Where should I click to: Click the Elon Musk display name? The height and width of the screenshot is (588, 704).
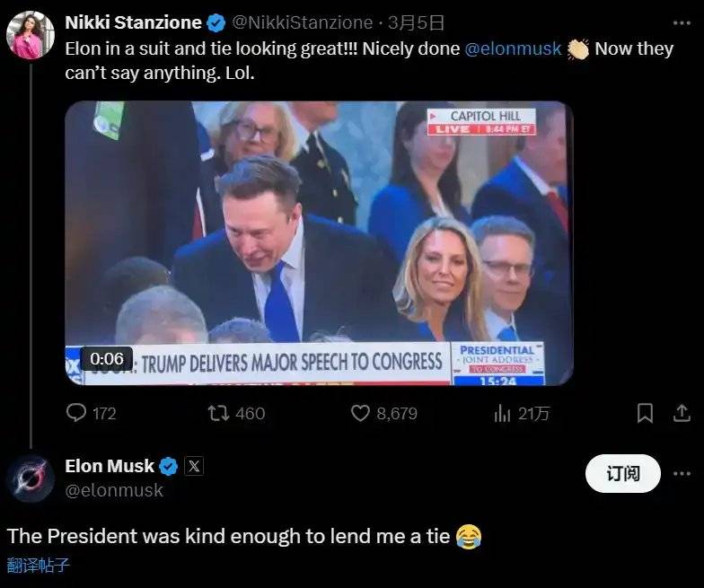pos(110,466)
